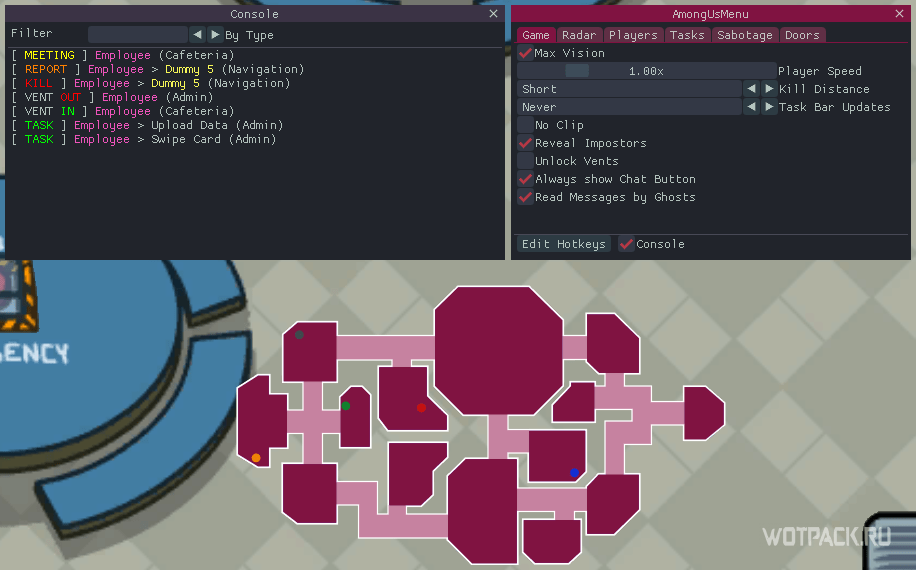Click the TASK Upload Data (Admin) entry
The height and width of the screenshot is (570, 916).
coord(147,125)
